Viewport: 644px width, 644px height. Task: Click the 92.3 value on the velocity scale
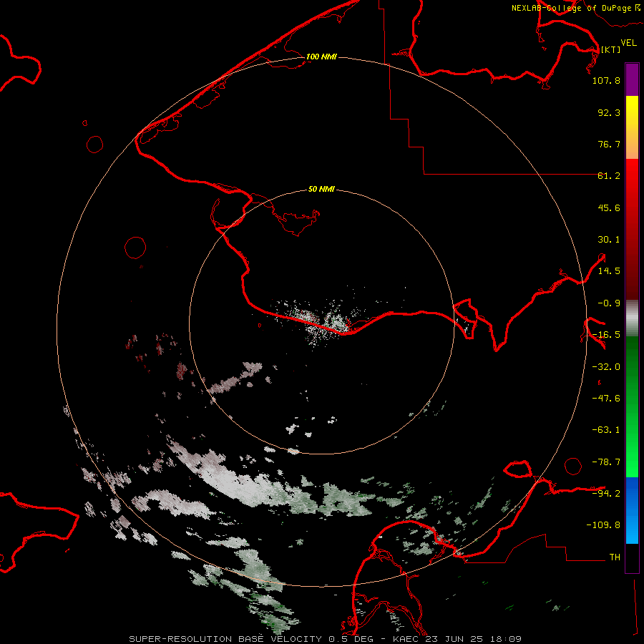point(609,112)
